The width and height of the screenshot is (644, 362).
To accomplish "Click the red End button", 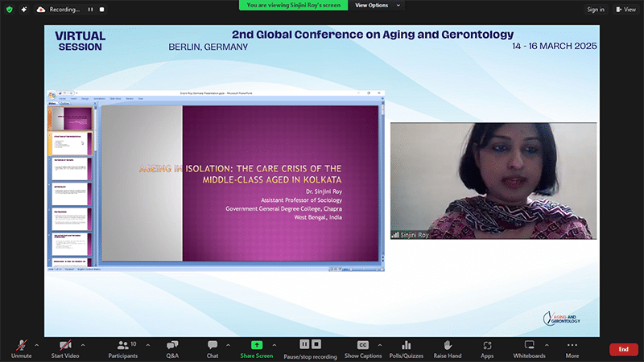I will [623, 349].
